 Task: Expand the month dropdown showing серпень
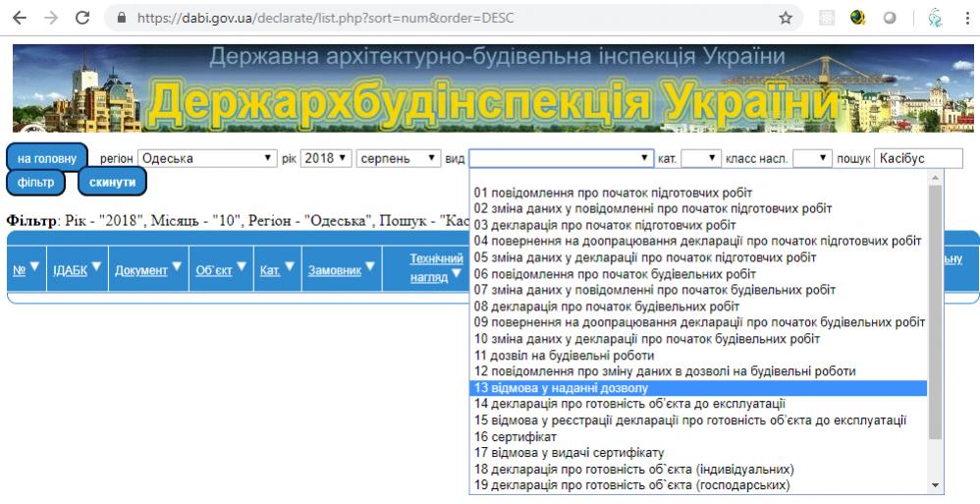pyautogui.click(x=399, y=158)
